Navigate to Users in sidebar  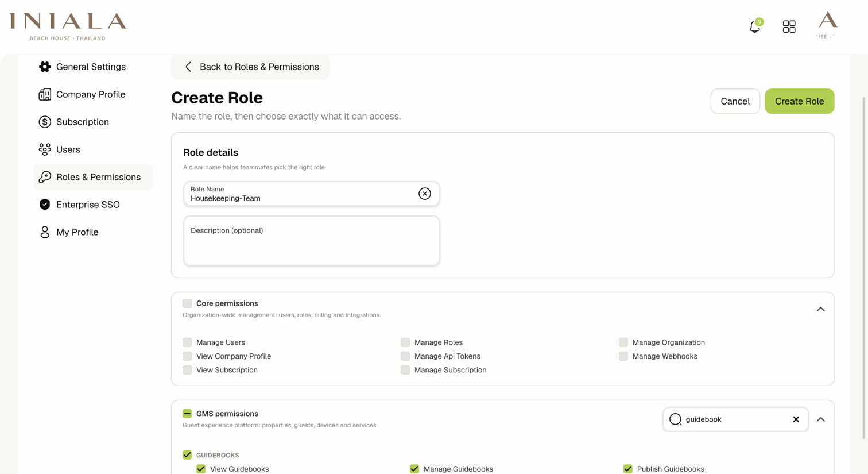point(93,149)
